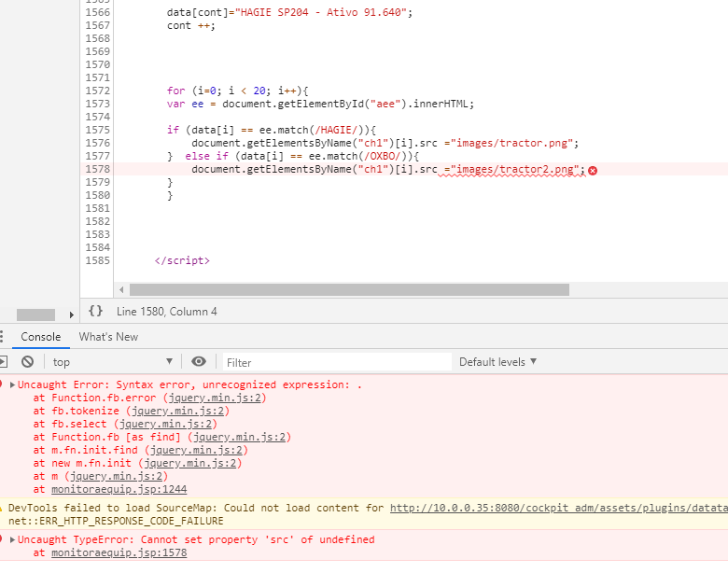
Task: Open the Default levels dropdown
Action: coord(497,362)
